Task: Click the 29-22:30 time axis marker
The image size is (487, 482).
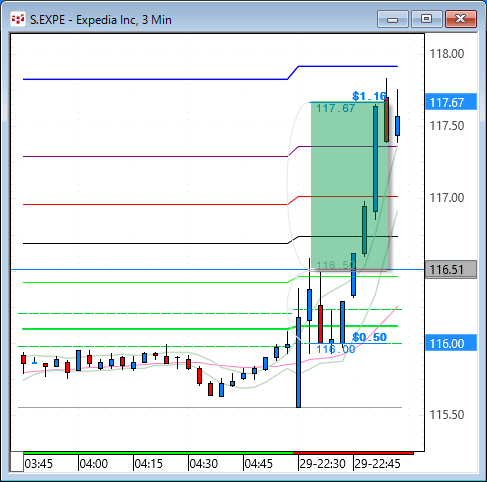Action: tap(322, 464)
